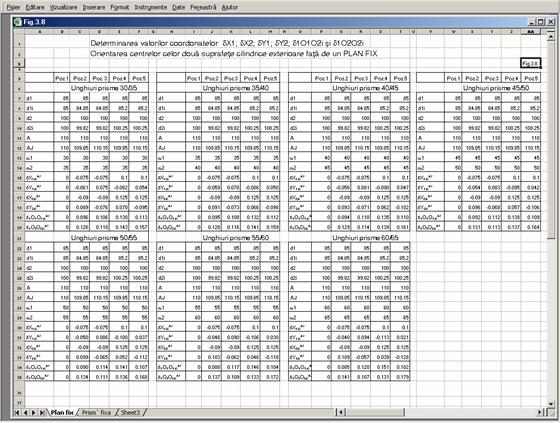Click the vertical scrollbar up arrow

[x=551, y=36]
